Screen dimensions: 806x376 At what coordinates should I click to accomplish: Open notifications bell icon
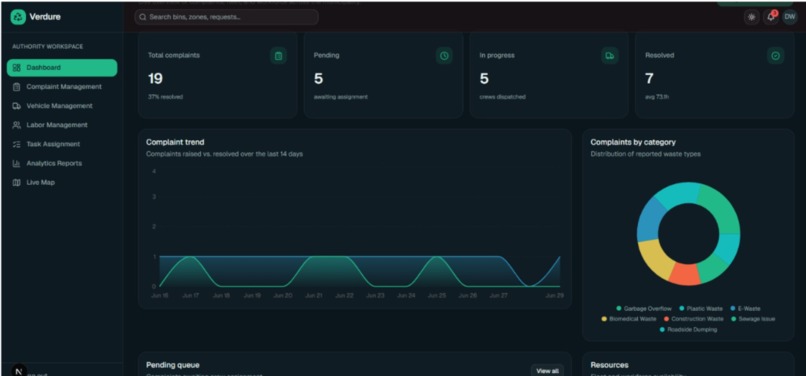point(771,17)
